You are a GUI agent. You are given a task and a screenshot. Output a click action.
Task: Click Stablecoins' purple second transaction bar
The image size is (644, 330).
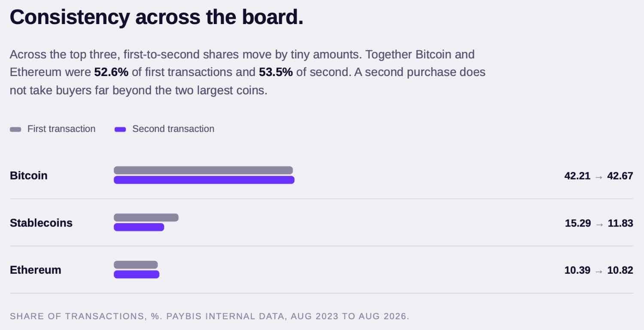coord(139,227)
